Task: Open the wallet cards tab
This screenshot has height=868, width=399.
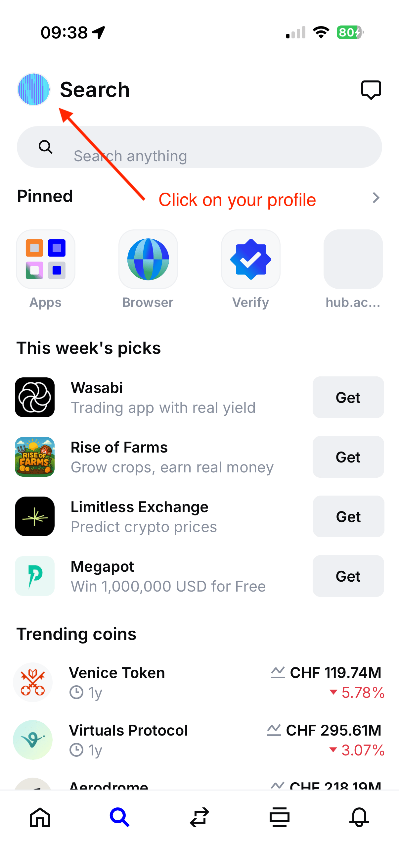Action: pos(279,817)
